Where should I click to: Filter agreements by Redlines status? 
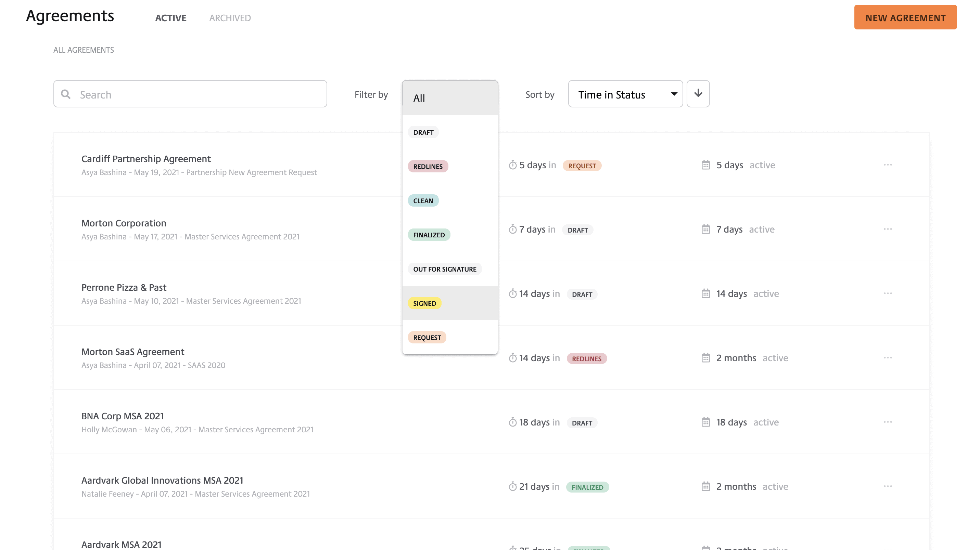tap(450, 166)
